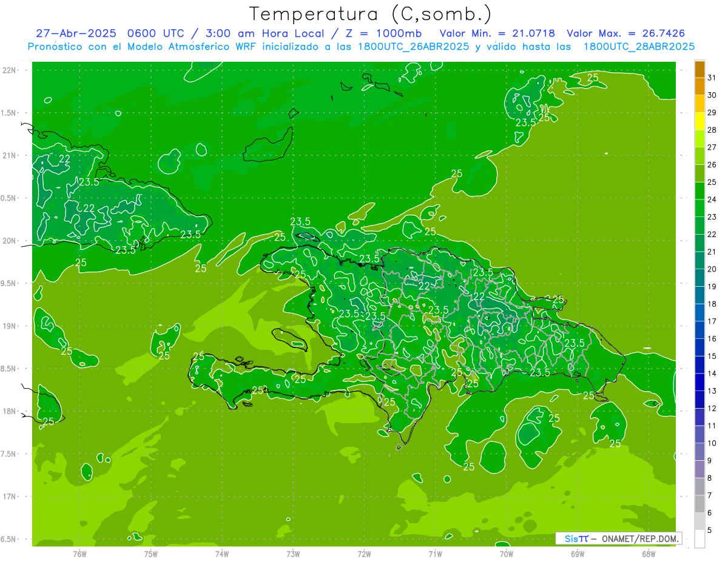Click the '19N' latitude axis label
This screenshot has width=728, height=562.
pyautogui.click(x=9, y=326)
